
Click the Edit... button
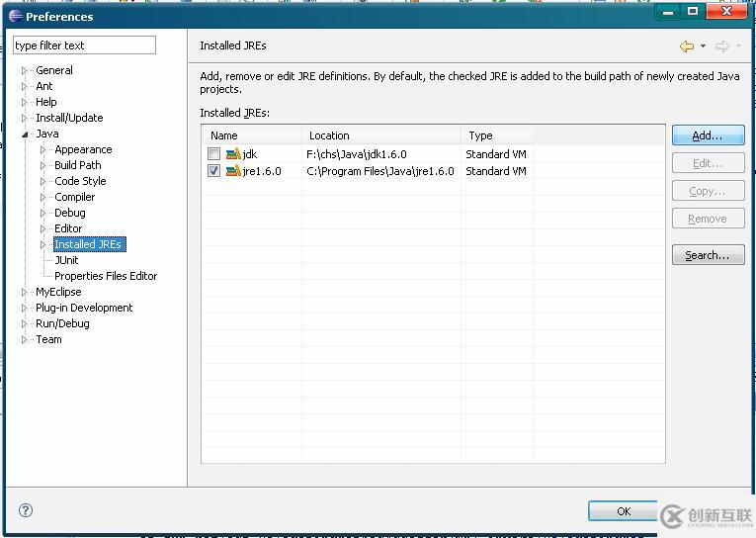pyautogui.click(x=708, y=163)
